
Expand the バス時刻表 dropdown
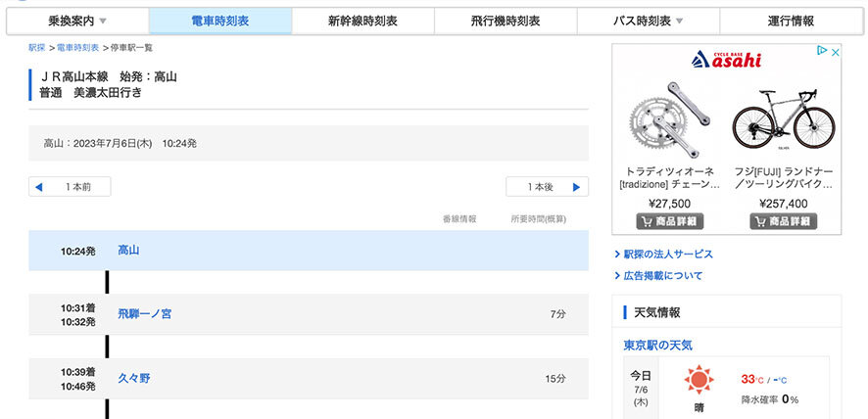tap(649, 22)
